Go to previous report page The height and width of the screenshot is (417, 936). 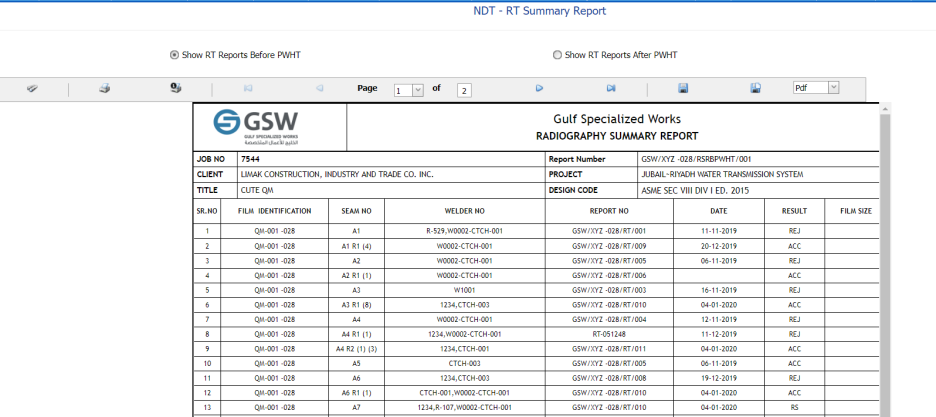coord(320,89)
